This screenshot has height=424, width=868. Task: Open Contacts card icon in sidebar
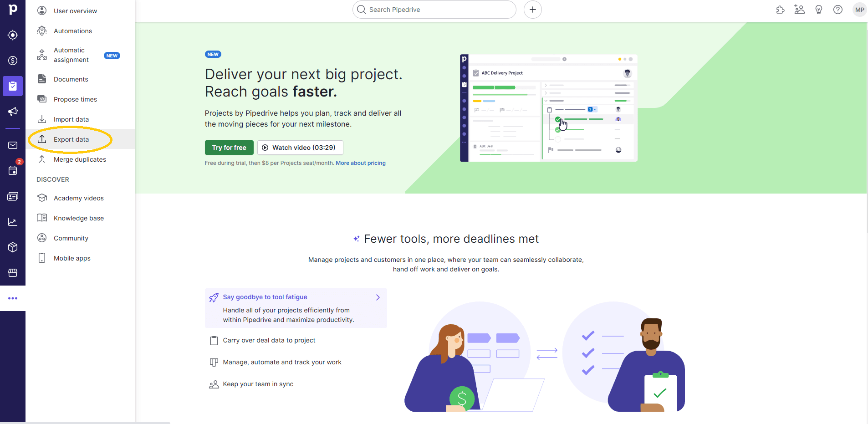point(13,196)
